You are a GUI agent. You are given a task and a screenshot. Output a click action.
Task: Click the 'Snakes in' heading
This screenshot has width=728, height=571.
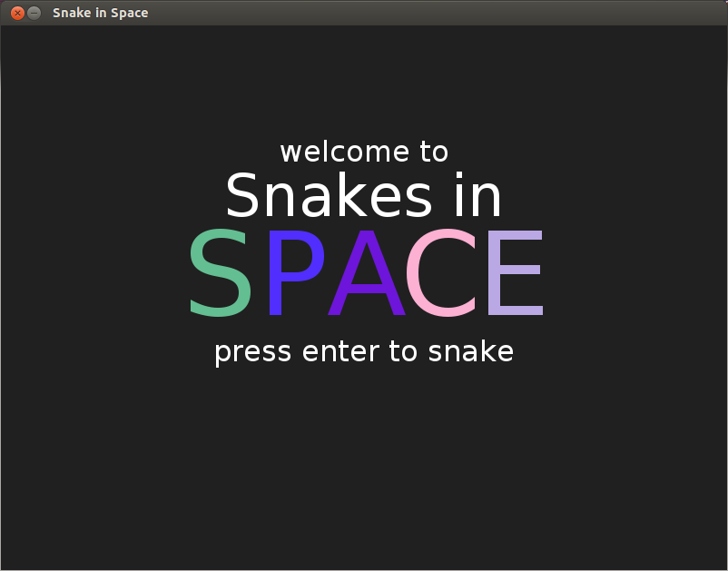coord(363,195)
